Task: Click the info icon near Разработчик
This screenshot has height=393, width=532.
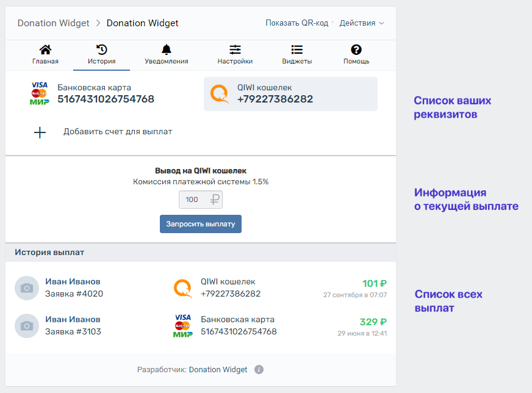Action: point(259,369)
